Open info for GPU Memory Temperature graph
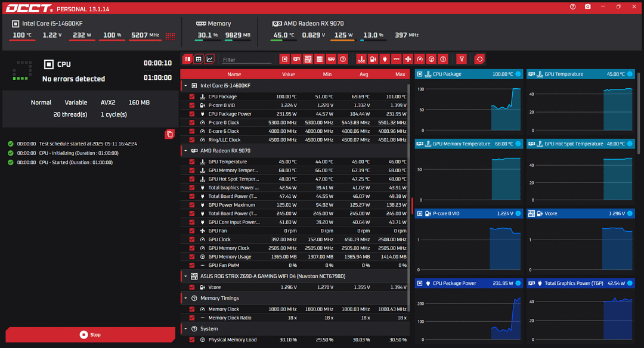Screen dimensions: 644x348 [518, 144]
